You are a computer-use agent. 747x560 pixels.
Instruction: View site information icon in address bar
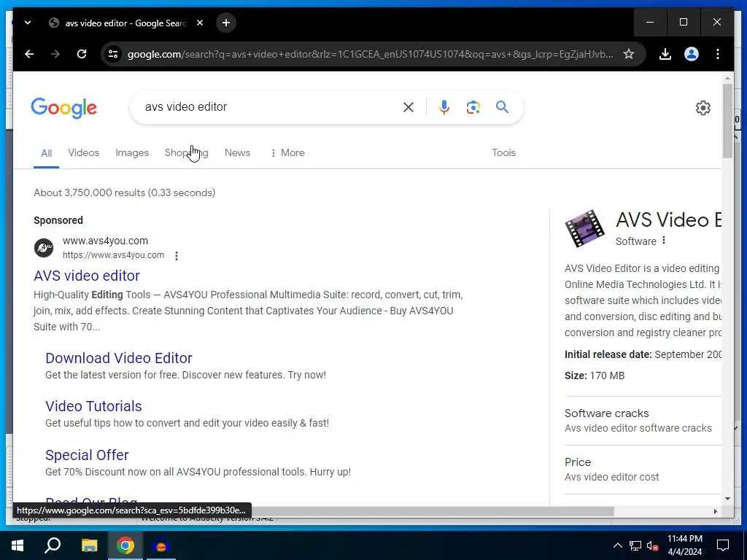pyautogui.click(x=113, y=54)
